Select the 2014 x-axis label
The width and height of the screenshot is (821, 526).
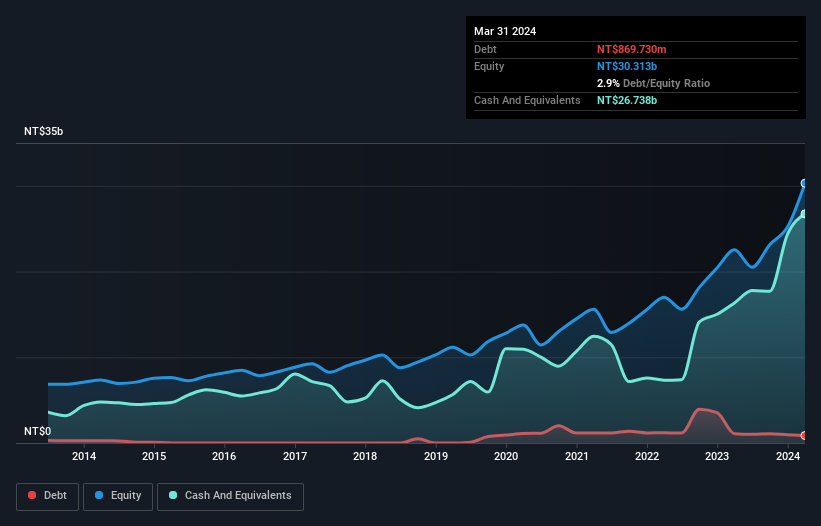(x=84, y=456)
